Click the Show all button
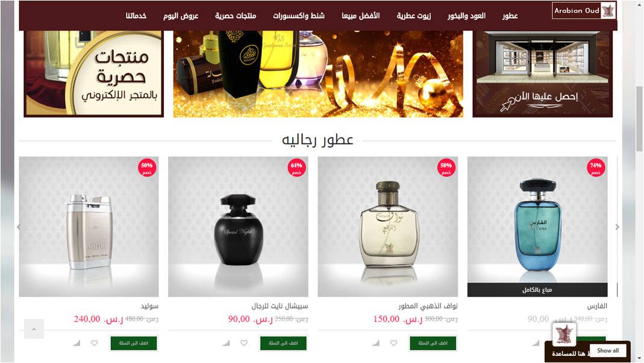Viewport: 644px width, 363px height. (x=607, y=350)
